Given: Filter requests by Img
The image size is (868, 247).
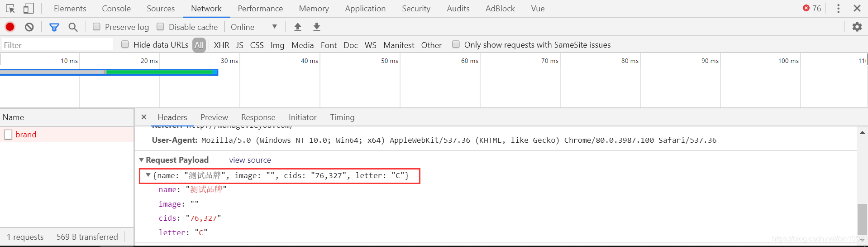Looking at the screenshot, I should pyautogui.click(x=277, y=45).
